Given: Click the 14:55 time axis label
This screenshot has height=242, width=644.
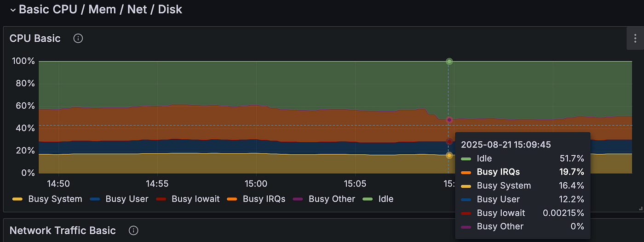Looking at the screenshot, I should coord(157,184).
